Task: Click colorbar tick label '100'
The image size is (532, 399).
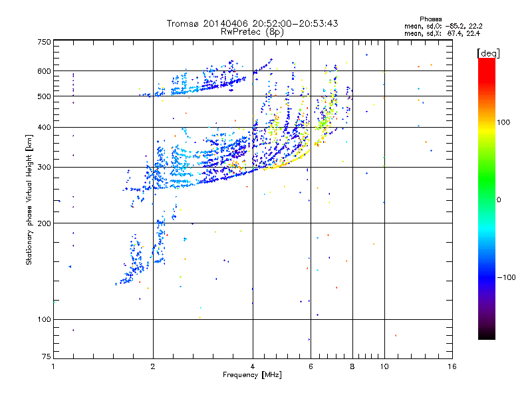Action: click(503, 122)
